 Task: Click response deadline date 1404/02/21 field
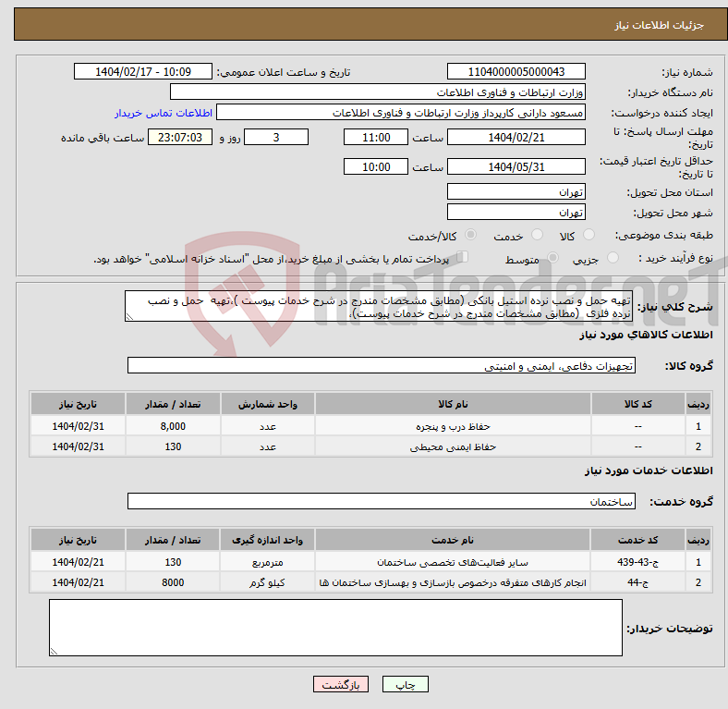pyautogui.click(x=516, y=137)
